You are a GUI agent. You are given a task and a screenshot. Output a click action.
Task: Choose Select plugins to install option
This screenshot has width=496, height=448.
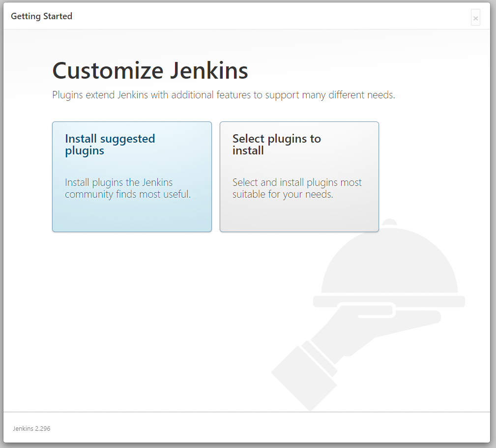[x=299, y=177]
